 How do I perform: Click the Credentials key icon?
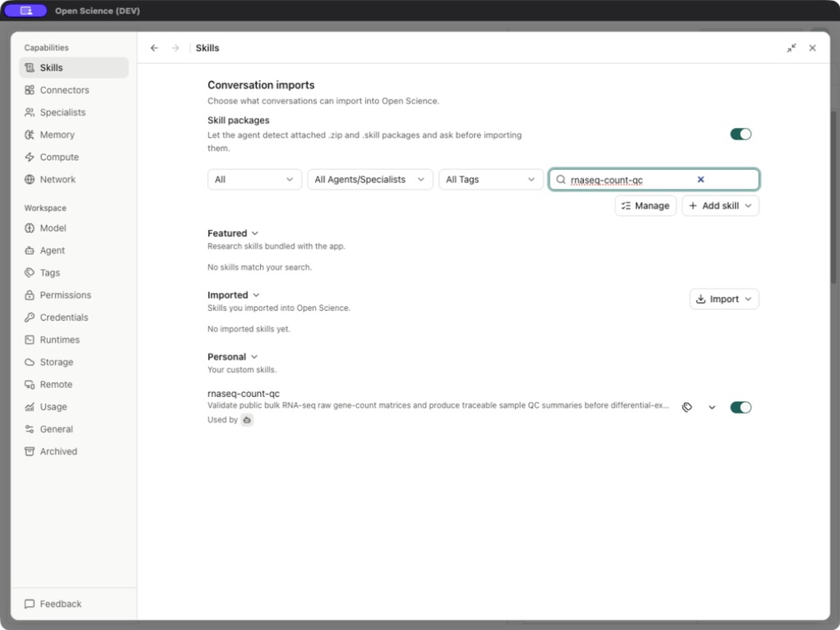(x=30, y=317)
